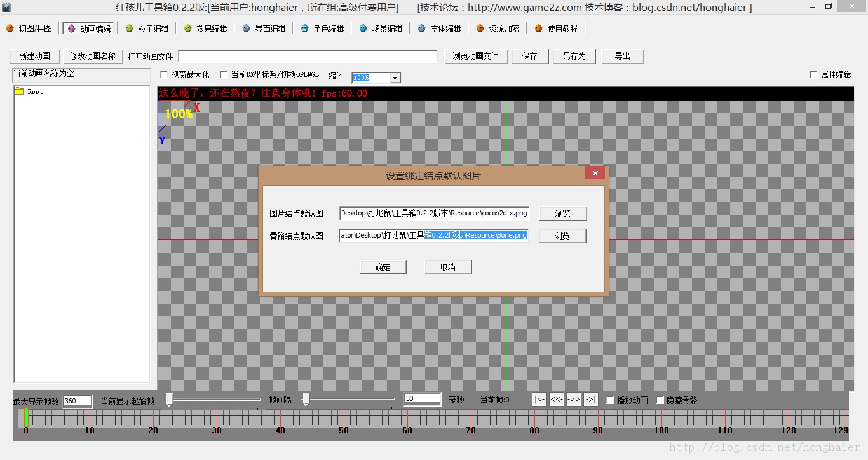The width and height of the screenshot is (868, 460).
Task: Click the 当前显示起始帧 slider thumb
Action: [x=169, y=400]
